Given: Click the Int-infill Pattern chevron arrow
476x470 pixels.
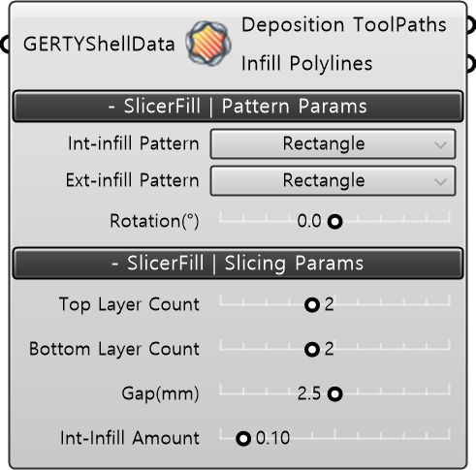Looking at the screenshot, I should 440,144.
